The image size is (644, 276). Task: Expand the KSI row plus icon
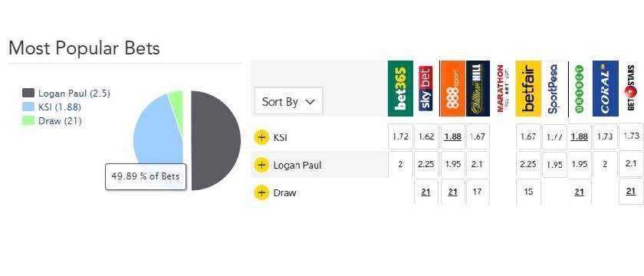tap(261, 137)
